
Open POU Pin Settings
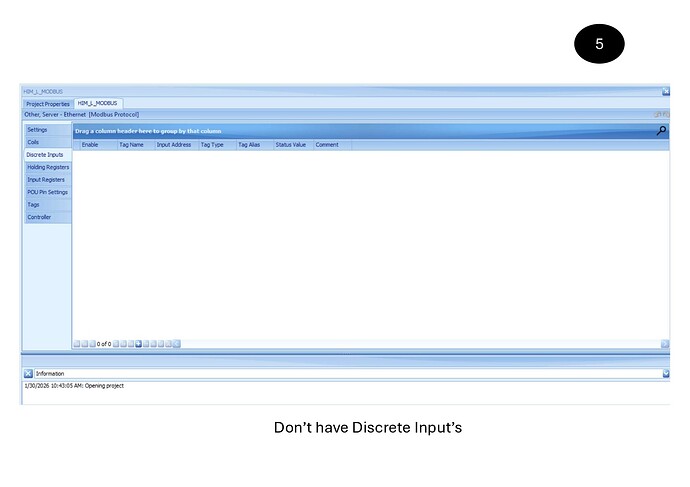pos(47,192)
